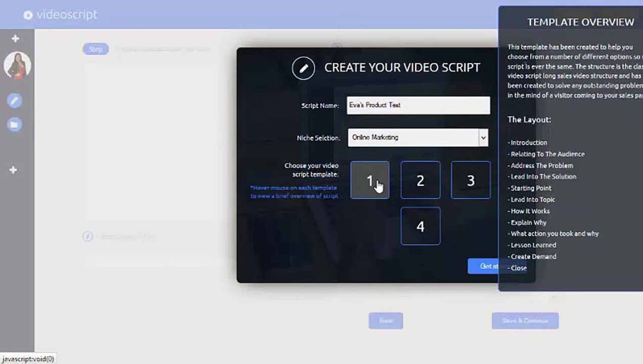Open the Niche Selection dropdown
643x364 pixels.
tap(418, 138)
